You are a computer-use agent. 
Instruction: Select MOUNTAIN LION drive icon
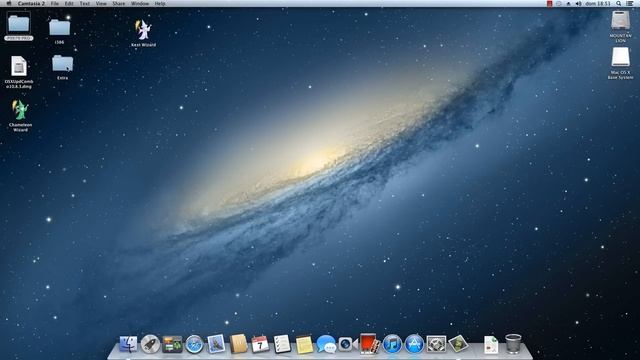(x=620, y=26)
